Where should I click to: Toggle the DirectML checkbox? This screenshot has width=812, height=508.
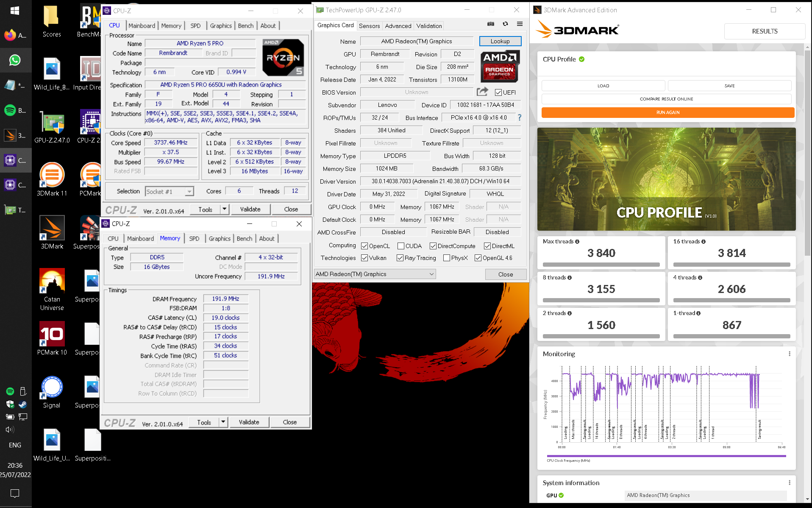click(487, 246)
